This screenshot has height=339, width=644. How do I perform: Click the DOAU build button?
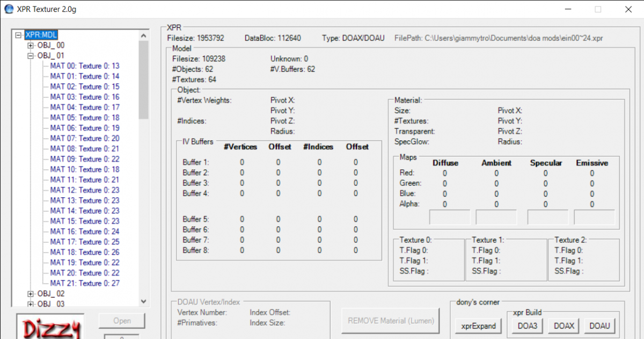tap(600, 326)
